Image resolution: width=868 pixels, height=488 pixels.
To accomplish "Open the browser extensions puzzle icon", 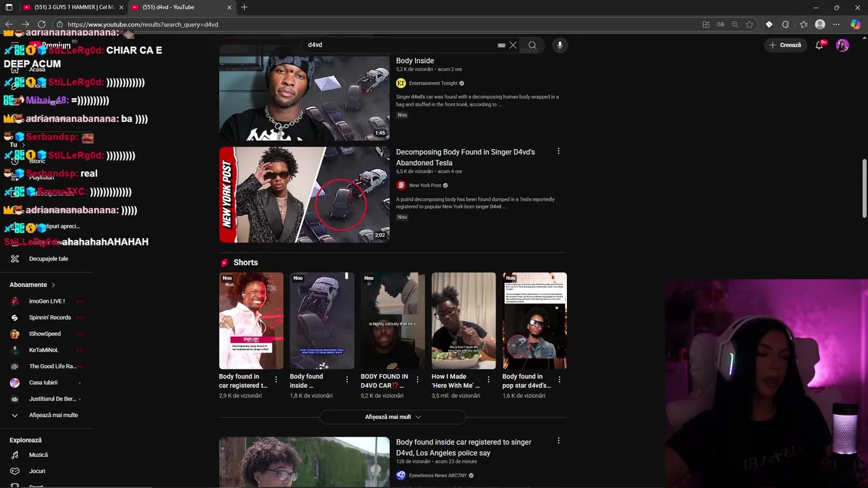I will point(785,24).
